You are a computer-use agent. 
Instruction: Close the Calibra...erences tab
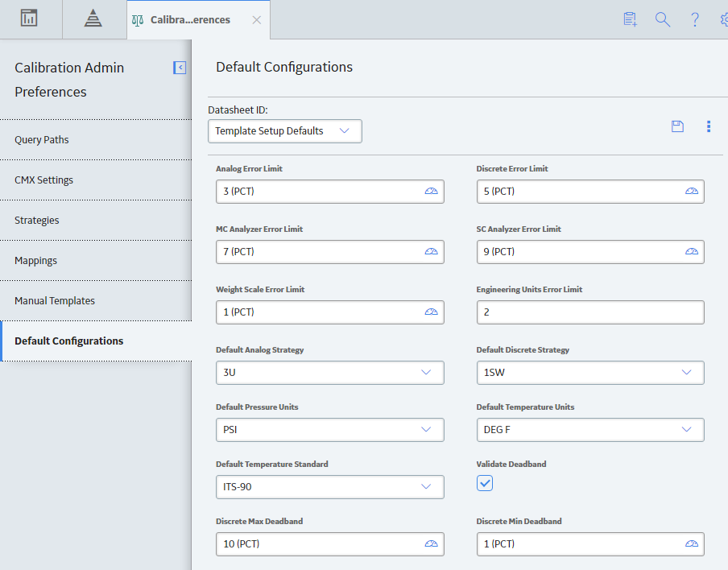pos(257,20)
